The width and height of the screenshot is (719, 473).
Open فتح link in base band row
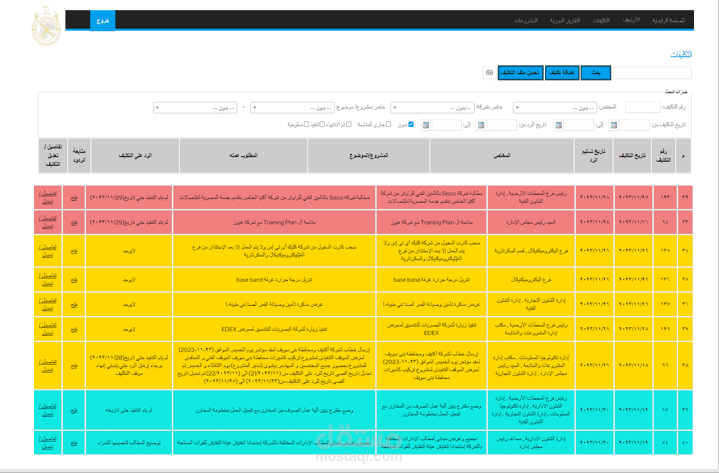point(74,280)
